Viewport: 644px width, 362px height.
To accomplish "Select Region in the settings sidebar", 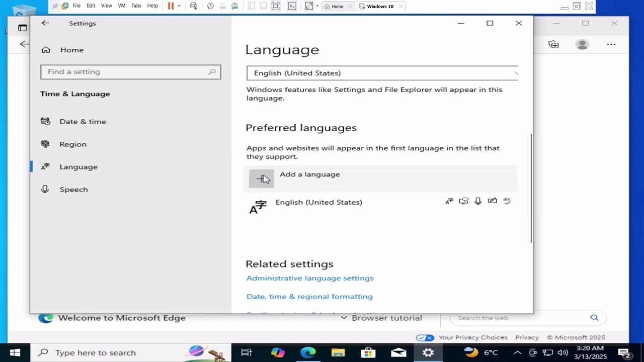I will tap(73, 144).
